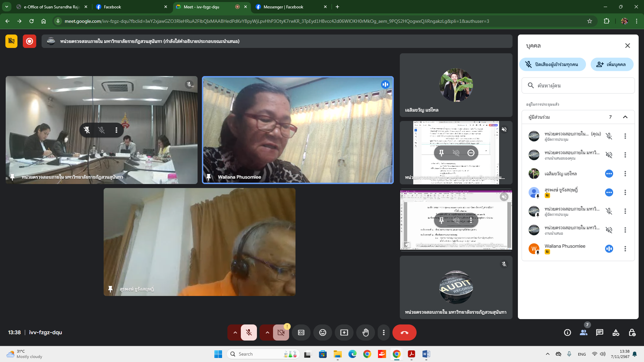
Task: Expand camera video settings arrow
Action: click(x=267, y=333)
